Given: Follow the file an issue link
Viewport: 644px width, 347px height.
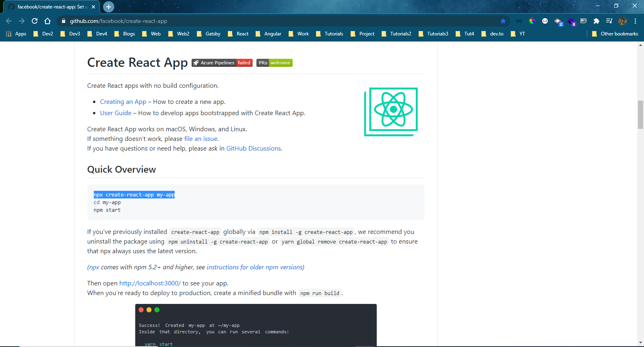Looking at the screenshot, I should [x=201, y=139].
